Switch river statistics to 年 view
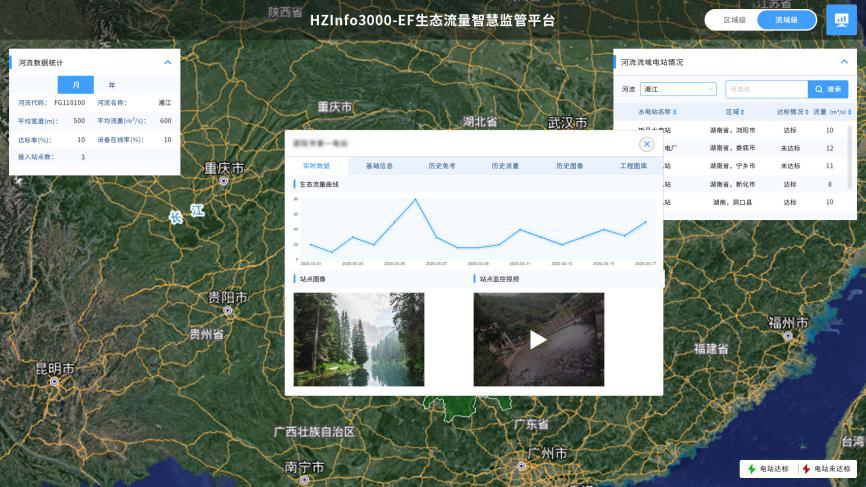 click(112, 85)
